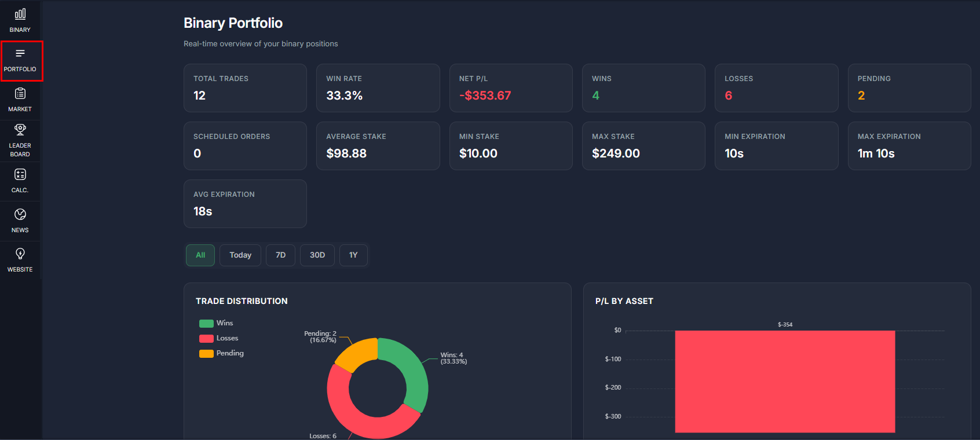The width and height of the screenshot is (980, 440).
Task: Toggle Wins series in chart legend
Action: tap(216, 323)
